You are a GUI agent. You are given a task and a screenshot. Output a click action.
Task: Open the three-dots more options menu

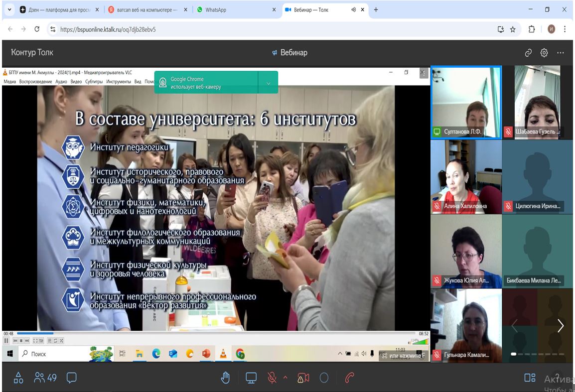(561, 53)
